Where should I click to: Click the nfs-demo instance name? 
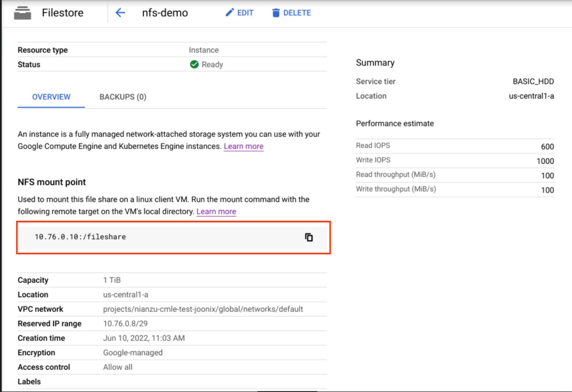pos(165,13)
